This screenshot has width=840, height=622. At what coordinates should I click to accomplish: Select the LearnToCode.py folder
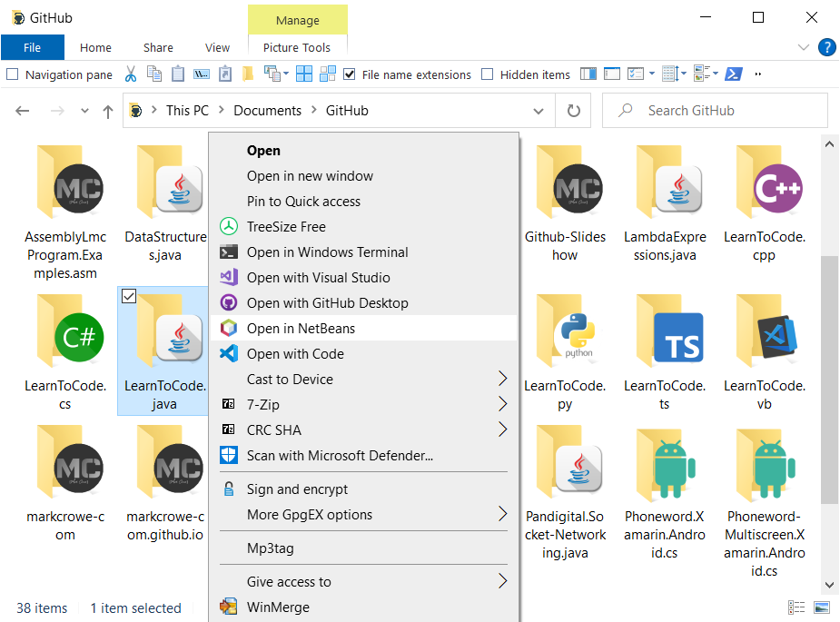point(565,352)
